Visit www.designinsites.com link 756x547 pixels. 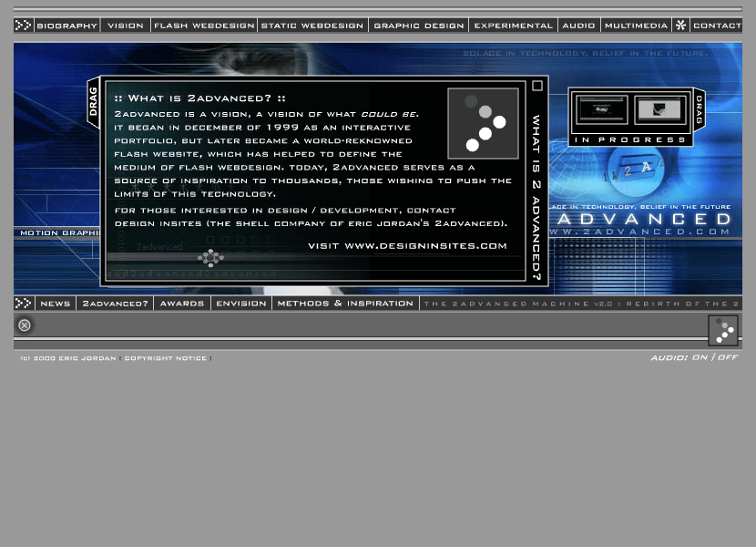tap(425, 246)
